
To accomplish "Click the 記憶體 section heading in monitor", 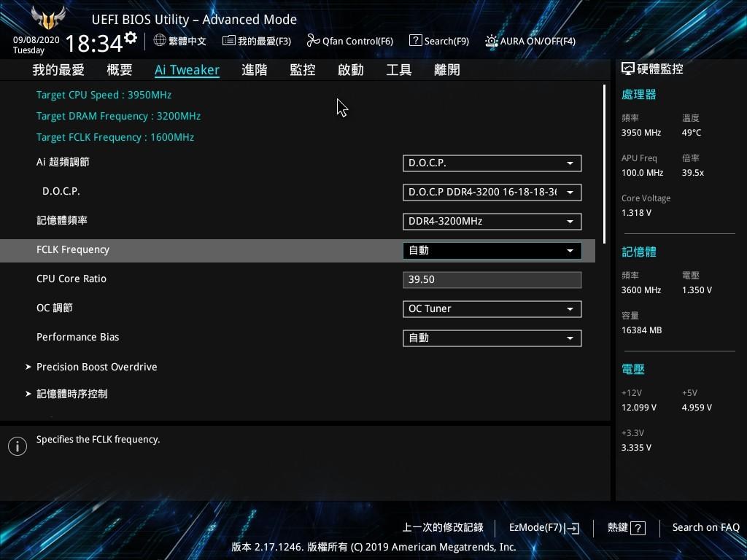I will click(639, 252).
